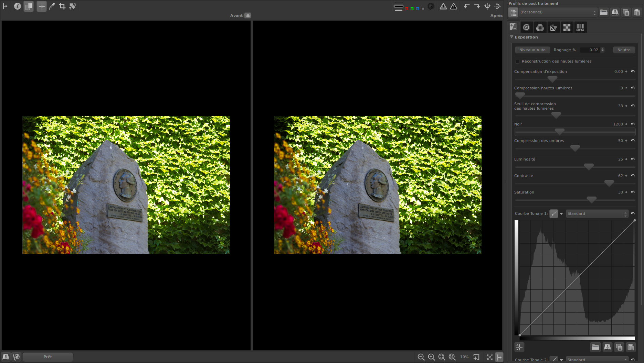Viewport: 644px width, 363px height.
Task: Pick the white balance eyedropper tool
Action: 52,6
